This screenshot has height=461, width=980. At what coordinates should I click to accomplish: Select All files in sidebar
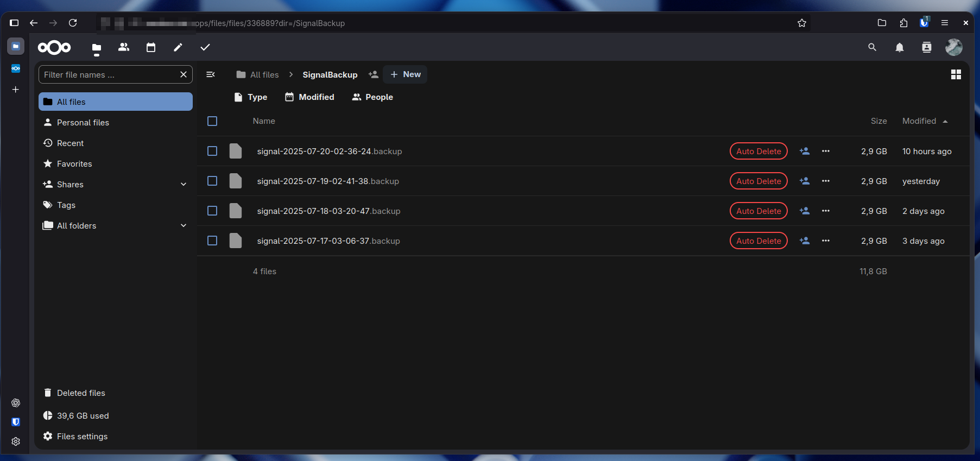click(x=116, y=102)
